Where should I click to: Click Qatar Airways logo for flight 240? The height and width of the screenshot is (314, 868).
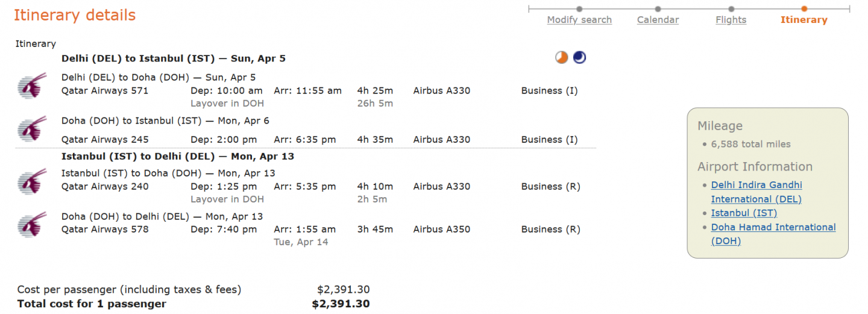(33, 181)
